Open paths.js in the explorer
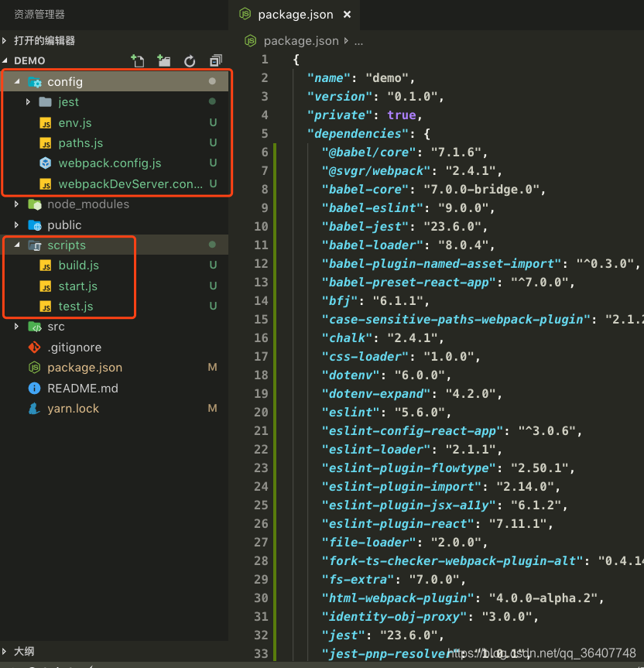The height and width of the screenshot is (668, 644). pos(80,143)
